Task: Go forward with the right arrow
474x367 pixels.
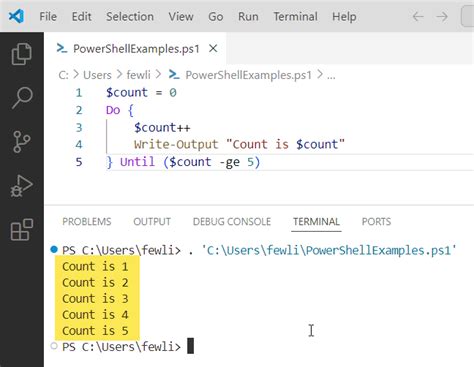Action: pyautogui.click(x=442, y=16)
